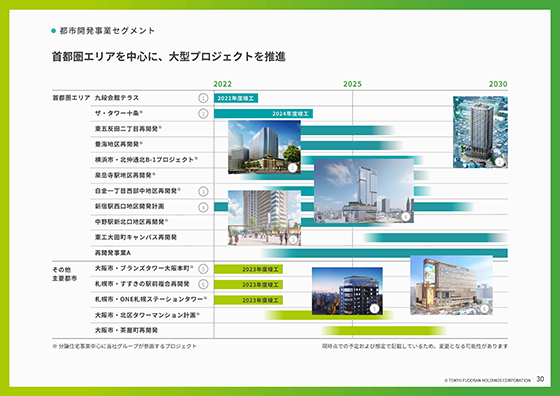Click the 2022年度竣工 bar
The height and width of the screenshot is (396, 560).
click(x=236, y=98)
